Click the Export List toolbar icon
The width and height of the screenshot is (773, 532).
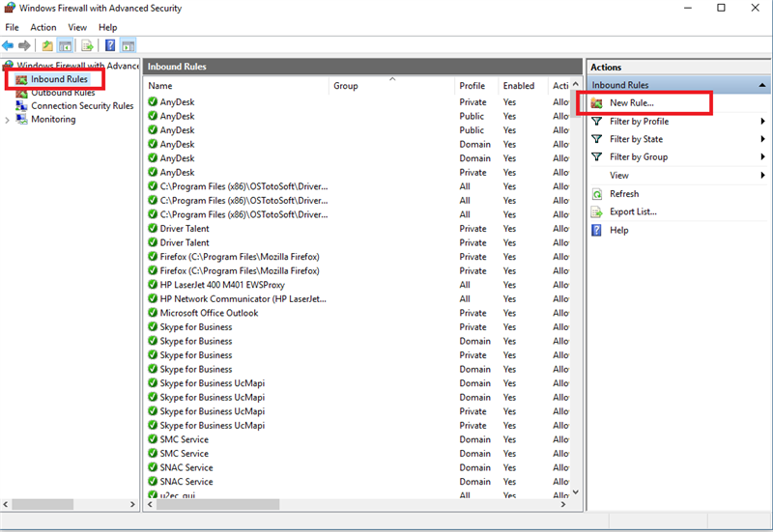pos(87,45)
